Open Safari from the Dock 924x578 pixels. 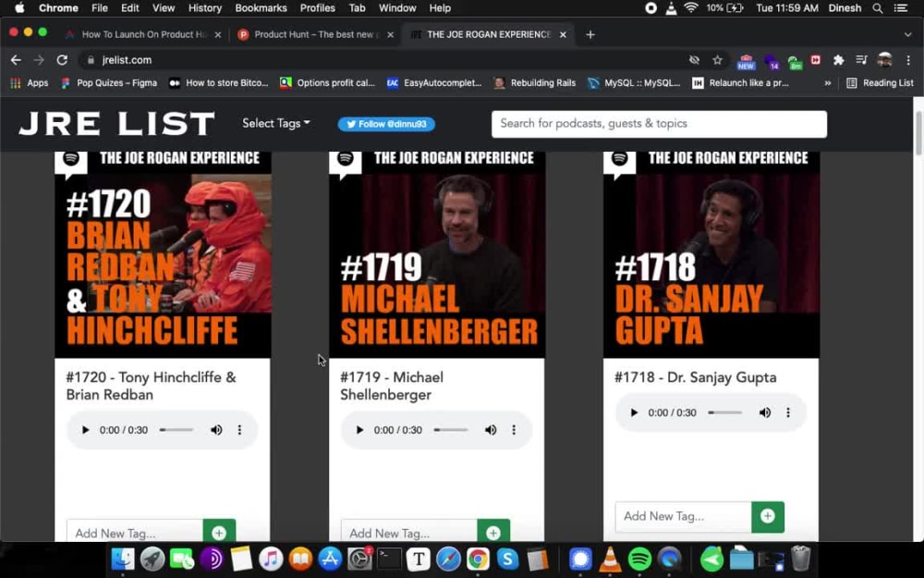pos(448,559)
